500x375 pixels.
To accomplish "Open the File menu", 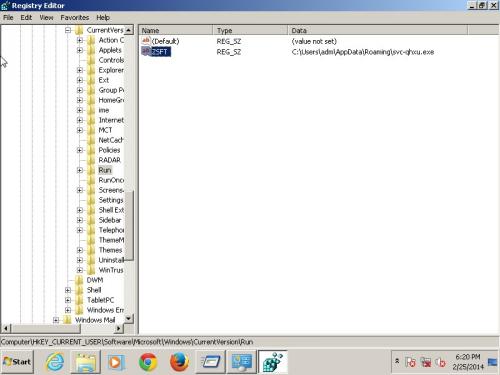I will point(8,17).
